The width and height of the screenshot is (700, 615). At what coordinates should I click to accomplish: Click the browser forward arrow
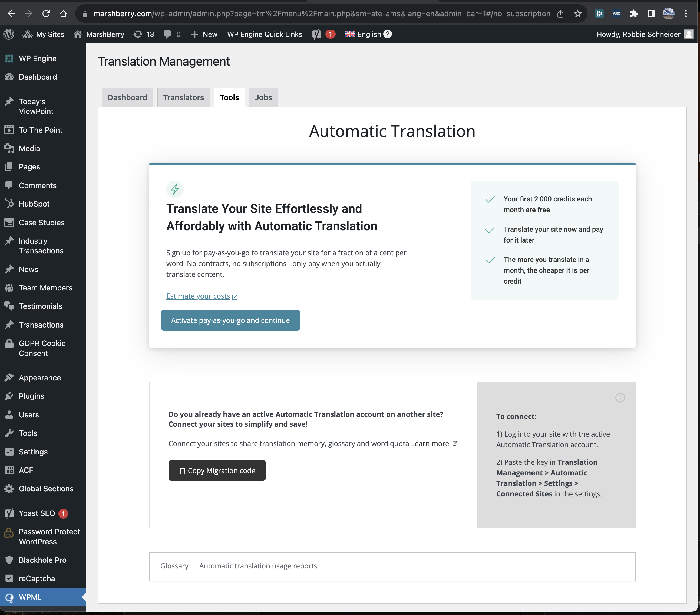(x=29, y=14)
